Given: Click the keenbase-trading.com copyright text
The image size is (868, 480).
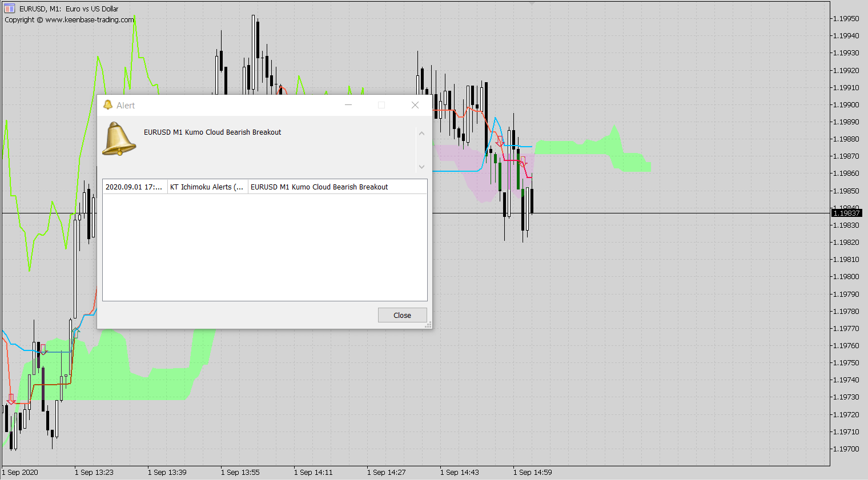Looking at the screenshot, I should [x=69, y=19].
